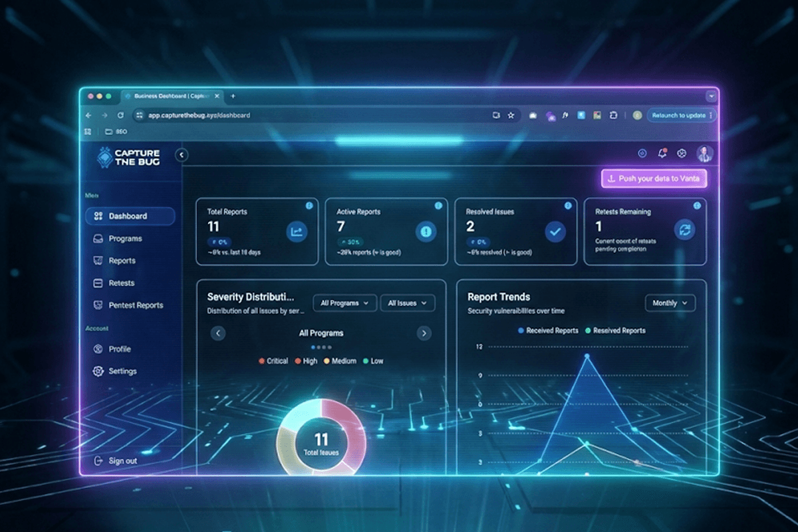Toggle the Low legend item
The width and height of the screenshot is (798, 532).
coord(374,361)
